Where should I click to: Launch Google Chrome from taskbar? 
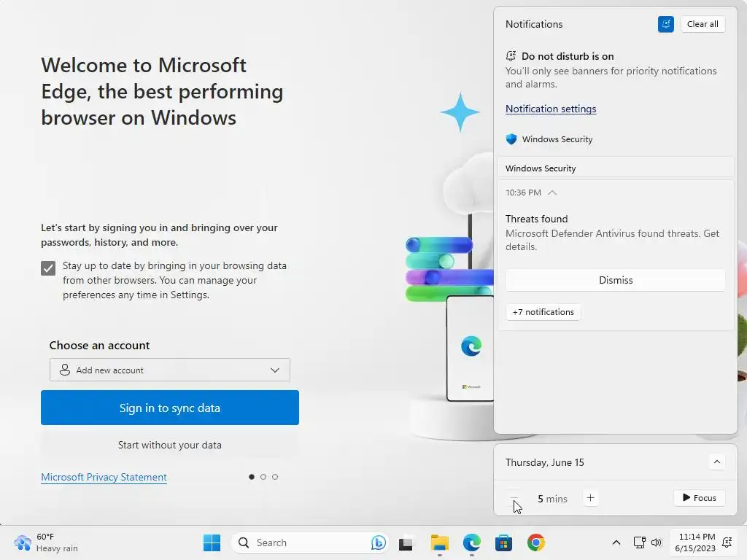click(536, 542)
